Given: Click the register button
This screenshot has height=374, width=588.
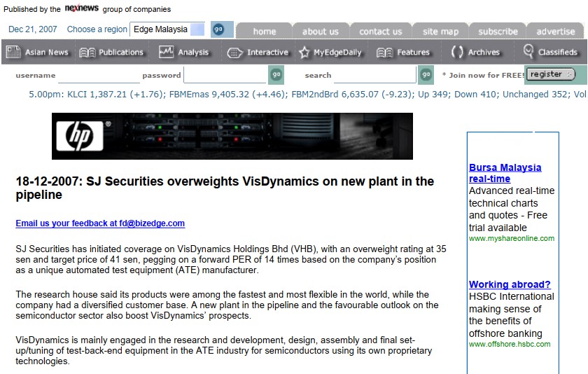Looking at the screenshot, I should [550, 74].
